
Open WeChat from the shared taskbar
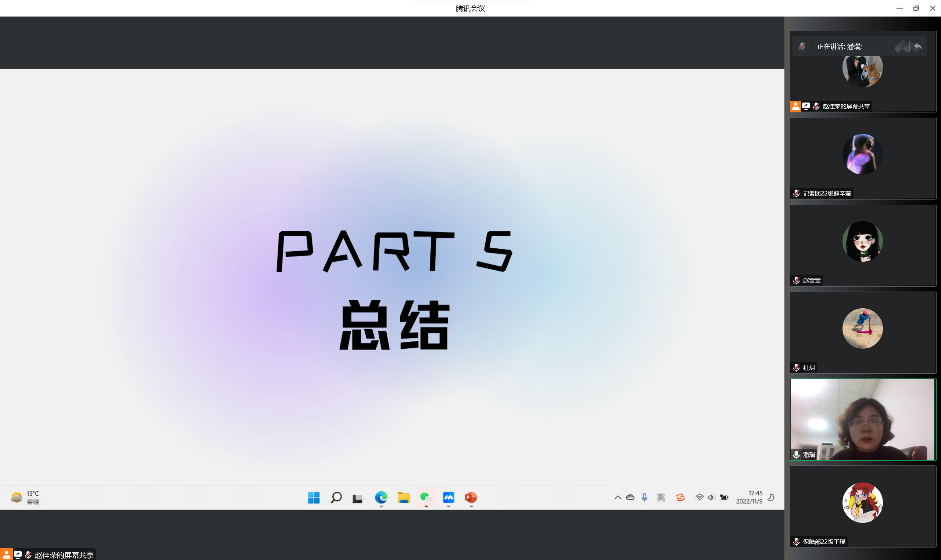pos(426,498)
